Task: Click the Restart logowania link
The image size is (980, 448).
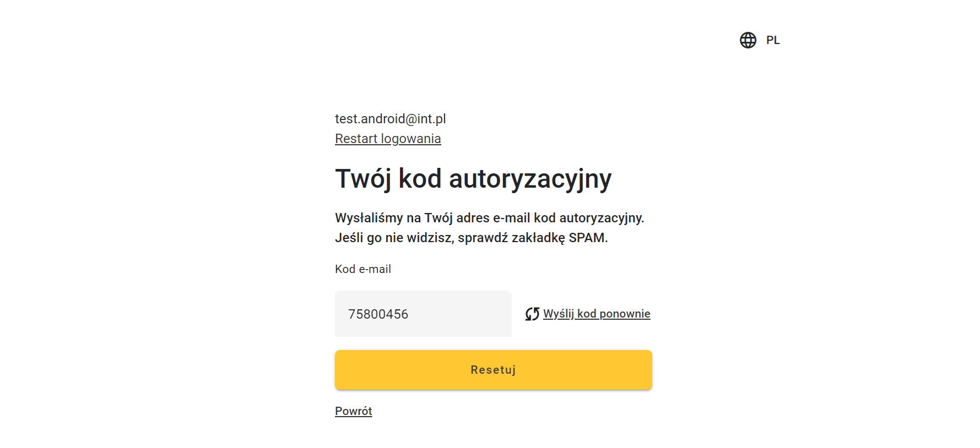Action: point(388,139)
